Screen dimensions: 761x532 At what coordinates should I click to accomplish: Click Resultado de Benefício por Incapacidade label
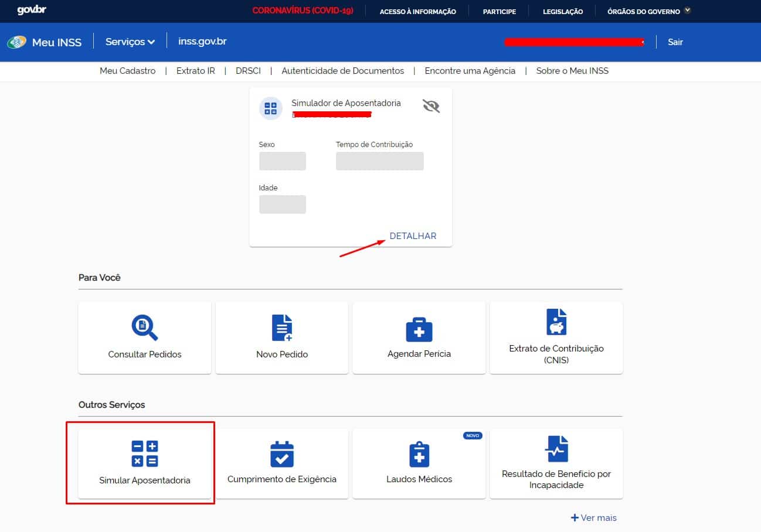coord(556,480)
